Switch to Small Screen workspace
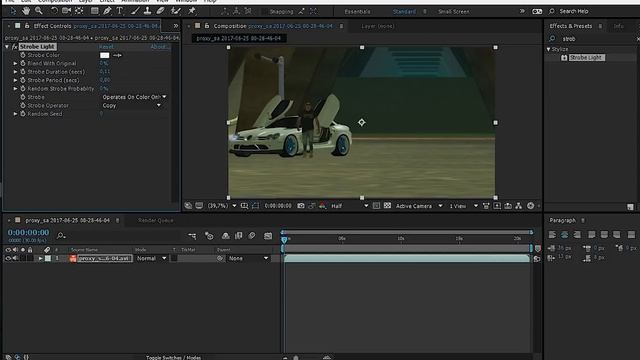The width and height of the screenshot is (640, 360). 453,11
